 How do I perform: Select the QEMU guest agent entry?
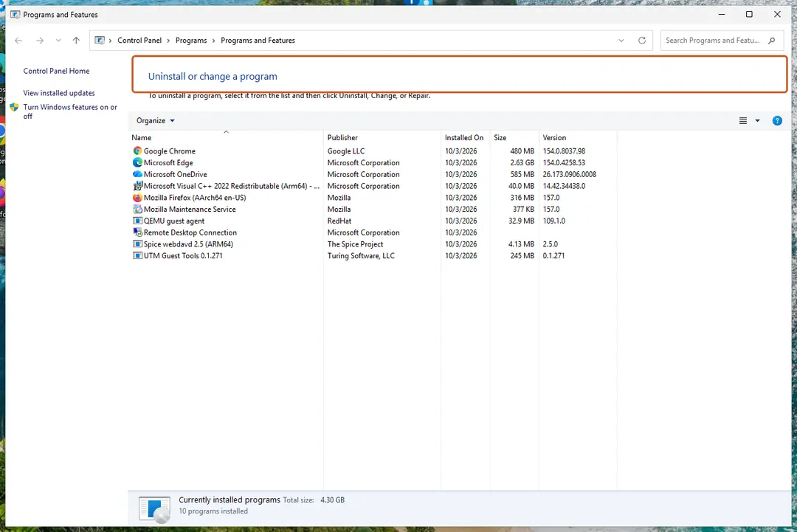coord(174,221)
